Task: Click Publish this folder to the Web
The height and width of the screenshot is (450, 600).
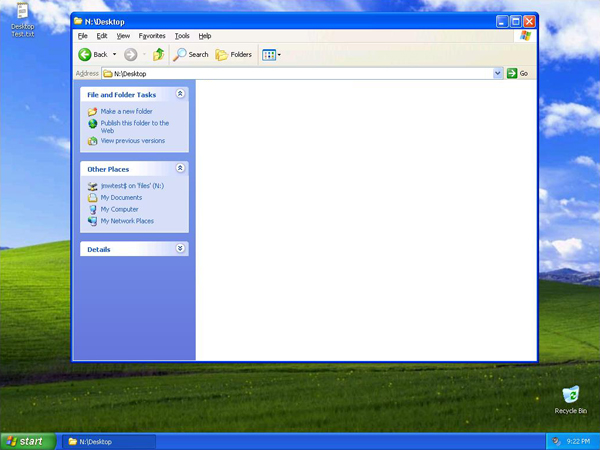Action: [x=135, y=127]
